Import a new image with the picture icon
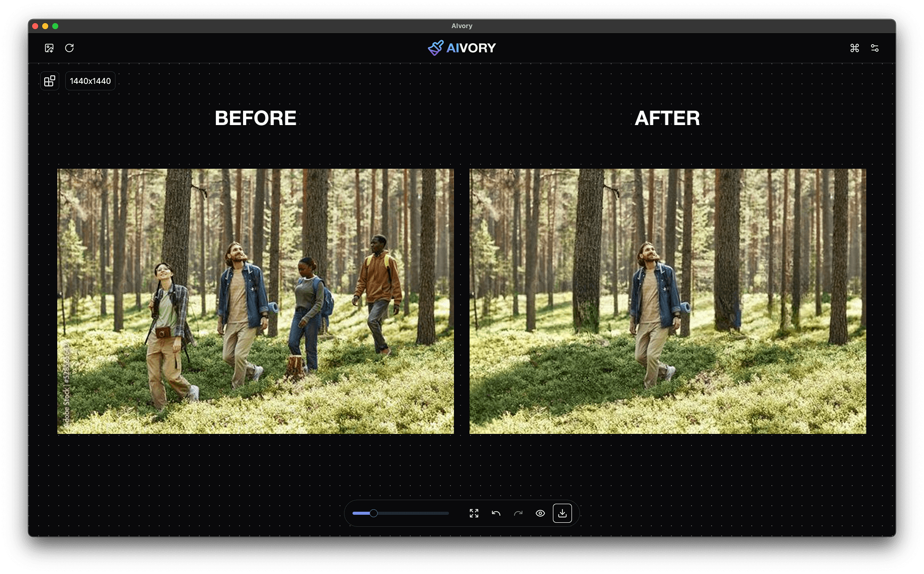The width and height of the screenshot is (924, 574). click(49, 48)
